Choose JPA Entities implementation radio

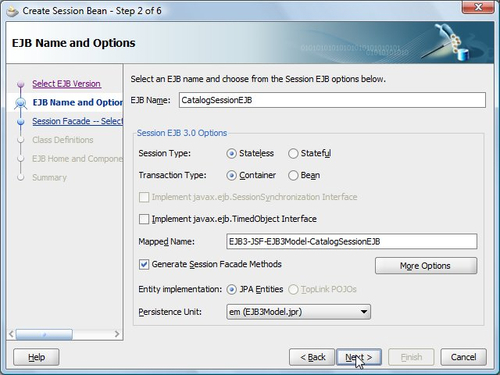[231, 289]
